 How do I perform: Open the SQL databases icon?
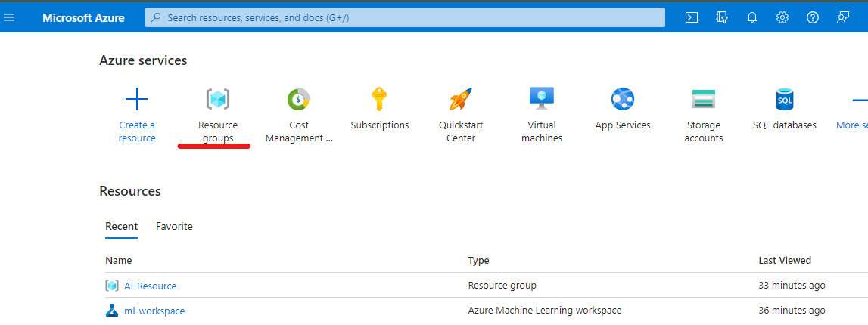785,100
